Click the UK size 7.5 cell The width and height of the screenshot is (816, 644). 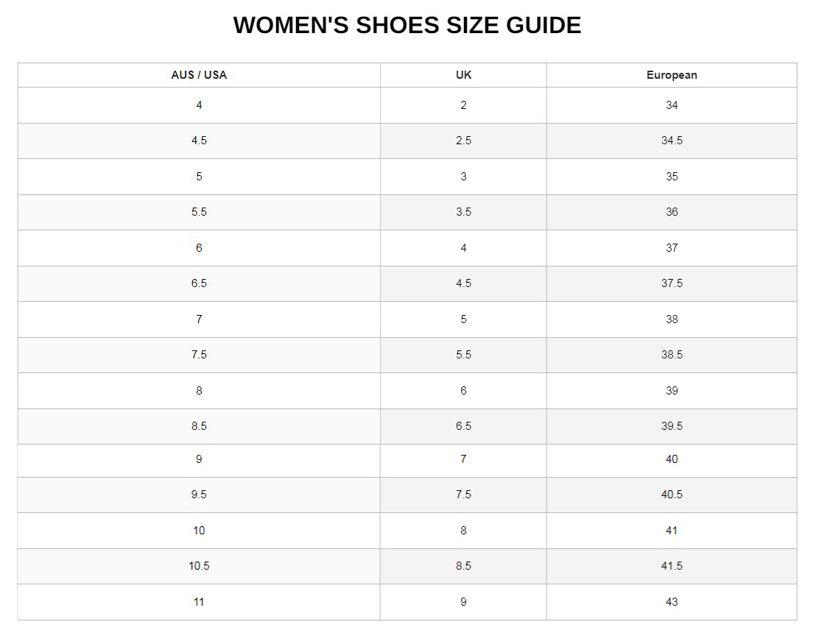463,495
